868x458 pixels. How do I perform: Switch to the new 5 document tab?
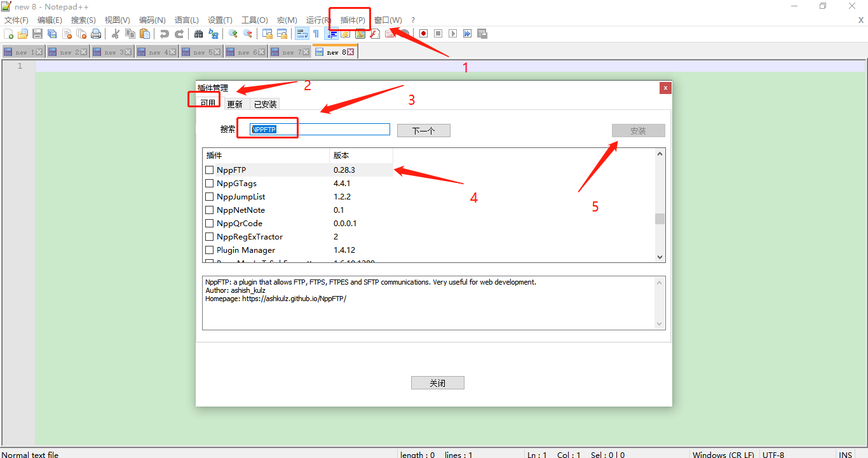pos(200,52)
